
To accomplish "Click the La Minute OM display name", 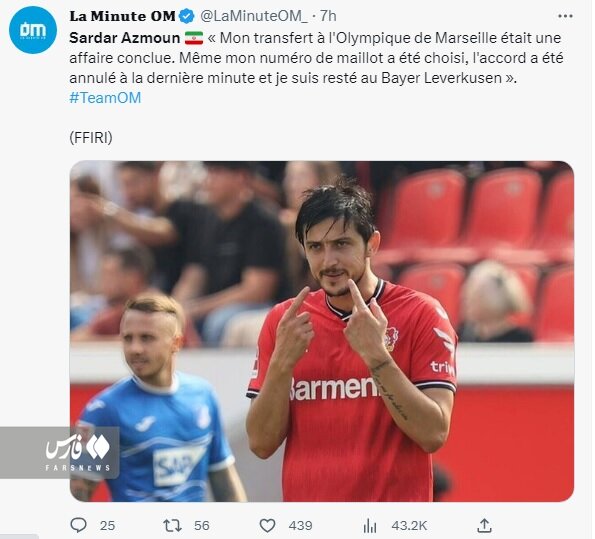I will tap(123, 16).
